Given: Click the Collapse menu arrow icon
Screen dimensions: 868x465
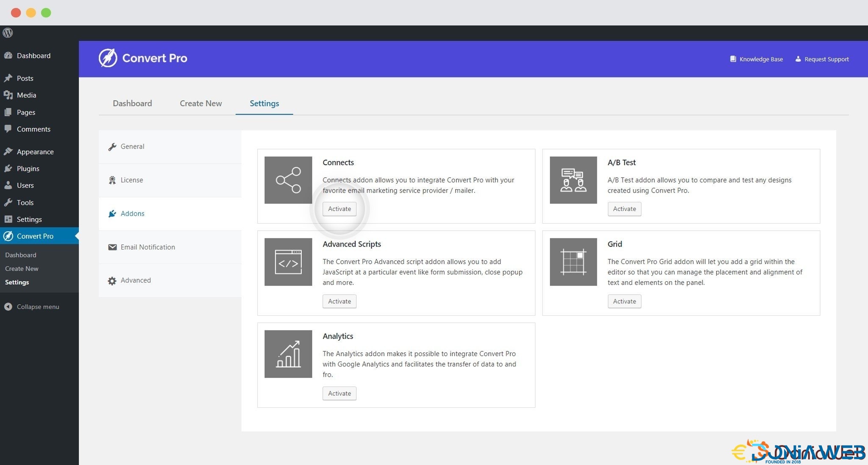Looking at the screenshot, I should click(x=8, y=307).
